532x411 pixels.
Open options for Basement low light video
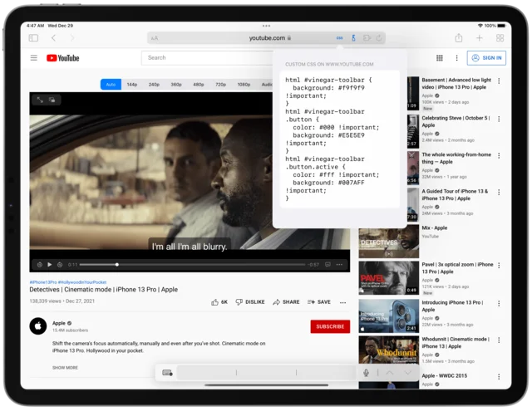click(499, 81)
